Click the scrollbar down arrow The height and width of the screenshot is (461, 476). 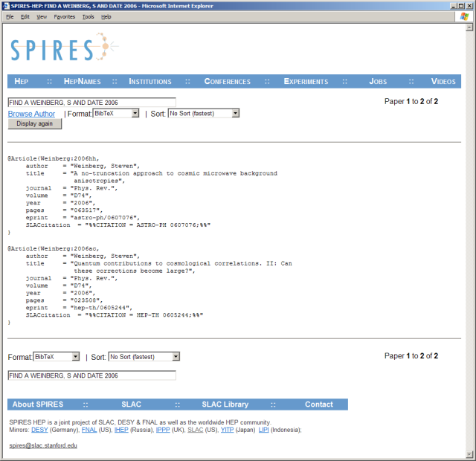coord(469,454)
